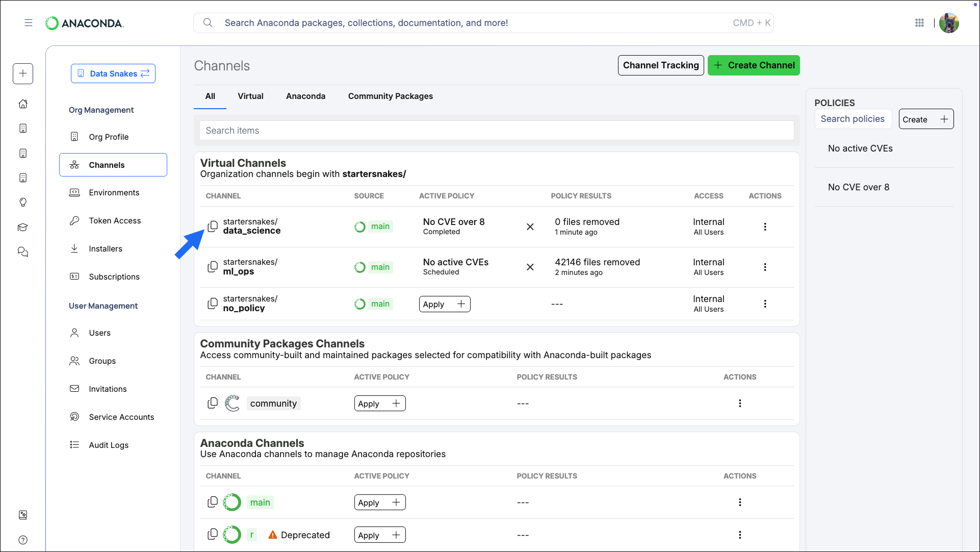Viewport: 980px width, 552px height.
Task: Remove the No active CVEs policy from ml_ops
Action: click(530, 267)
